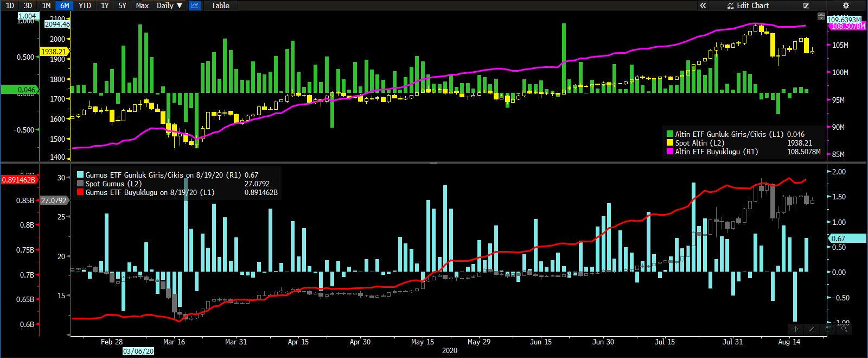Click gray swatch for Spot Gumus
The height and width of the screenshot is (358, 868).
80,184
